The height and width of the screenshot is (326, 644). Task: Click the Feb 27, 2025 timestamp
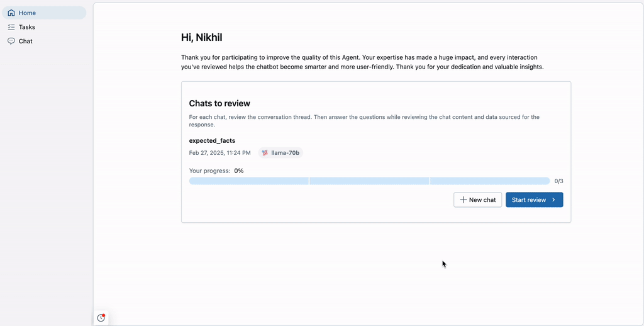pyautogui.click(x=219, y=153)
